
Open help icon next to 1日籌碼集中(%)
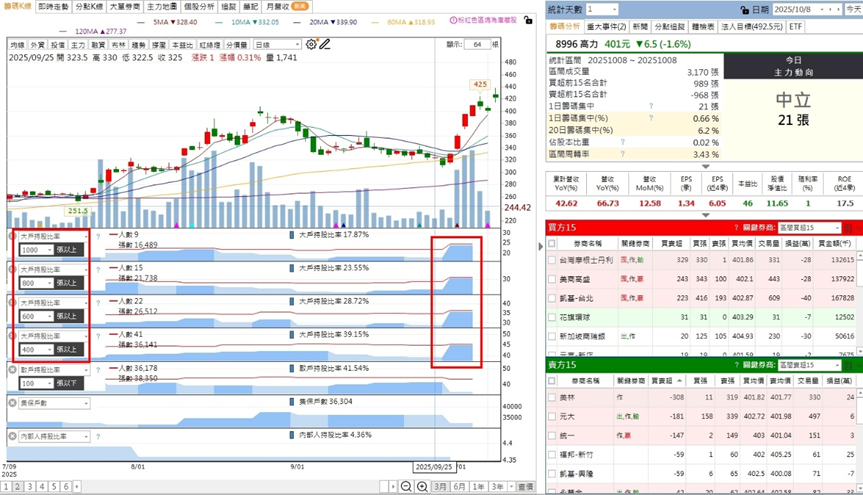tap(651, 118)
